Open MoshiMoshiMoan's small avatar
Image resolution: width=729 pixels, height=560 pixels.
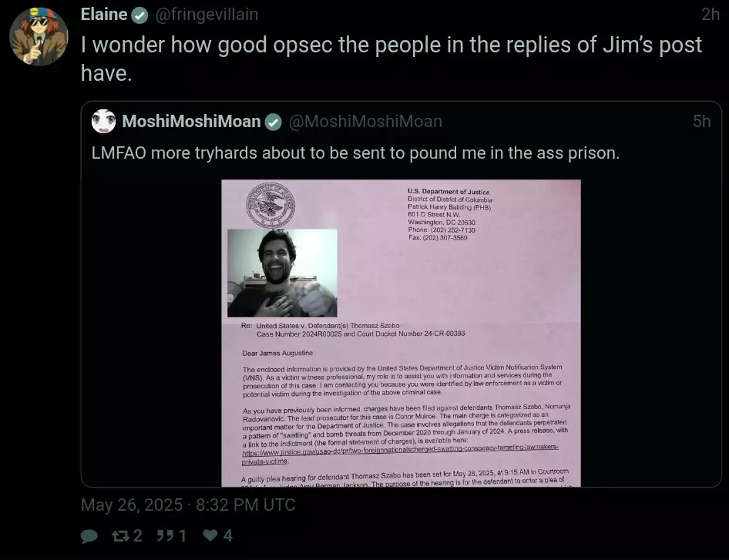coord(104,121)
